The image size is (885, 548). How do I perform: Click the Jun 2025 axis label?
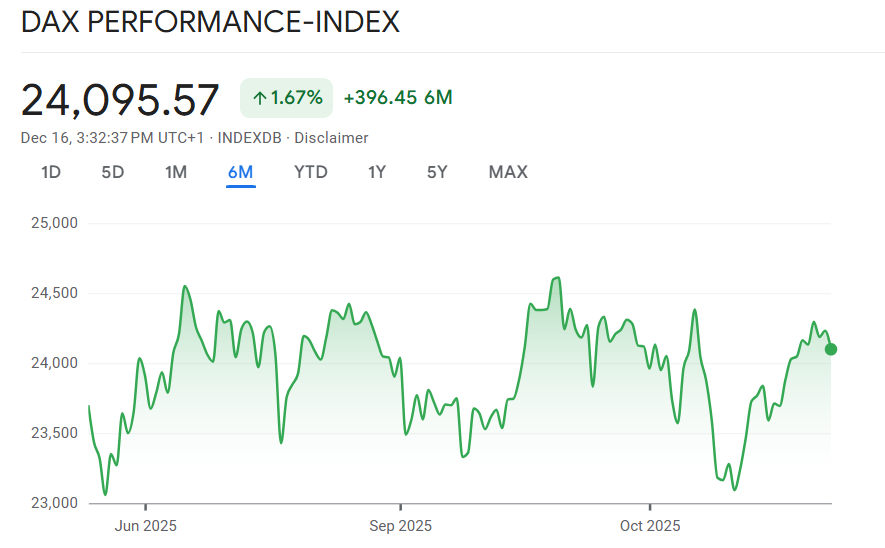[145, 526]
